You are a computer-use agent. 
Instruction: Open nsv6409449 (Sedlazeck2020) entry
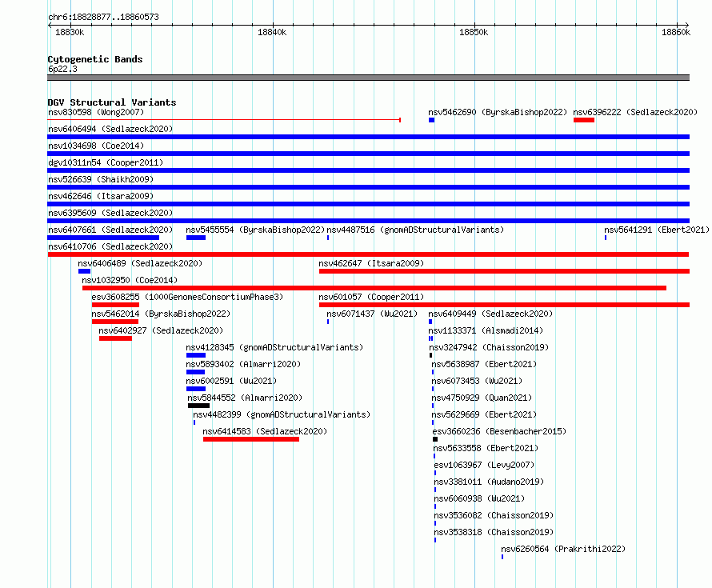[490, 314]
